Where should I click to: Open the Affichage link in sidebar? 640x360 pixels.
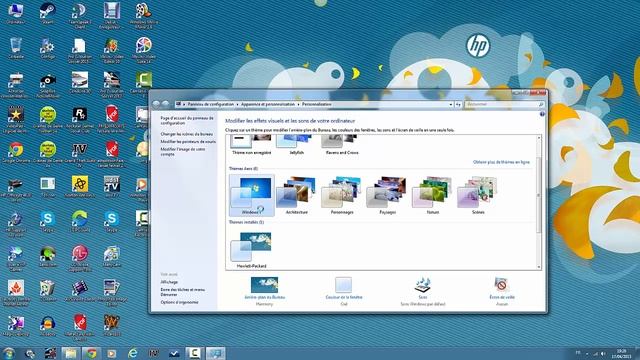[169, 282]
